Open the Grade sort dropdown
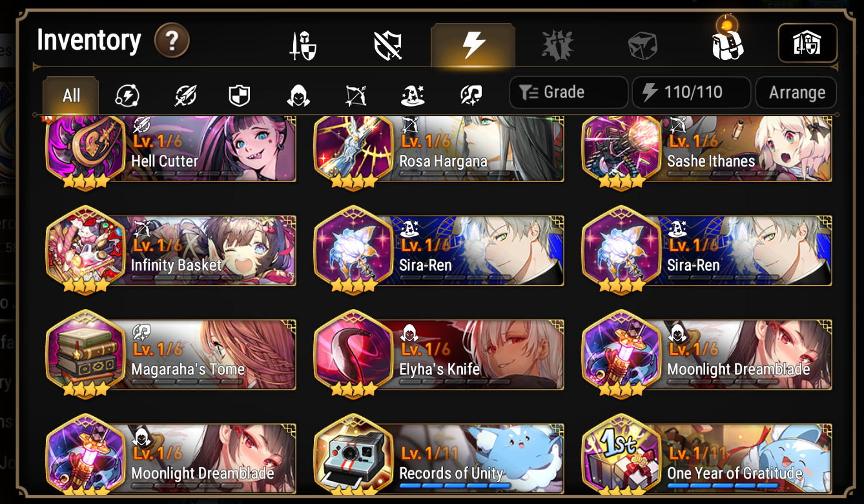Viewport: 864px width, 504px height. pyautogui.click(x=568, y=92)
